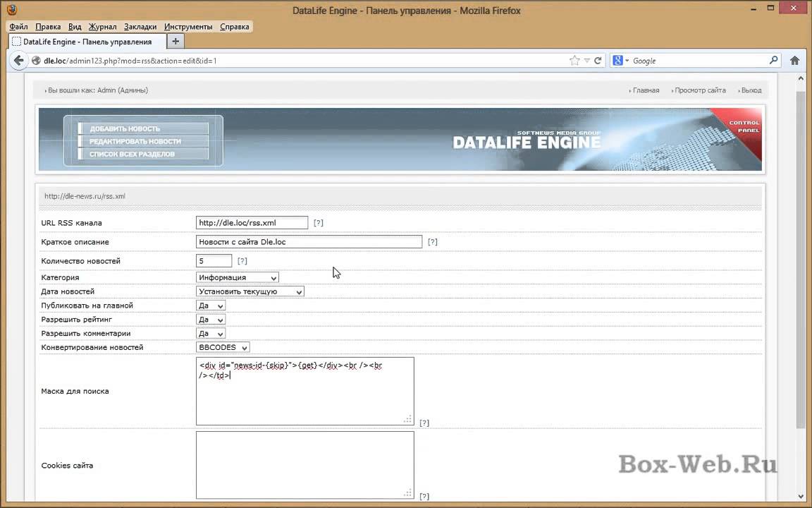This screenshot has height=508, width=812.
Task: Open new tab with plus button
Action: click(x=175, y=42)
